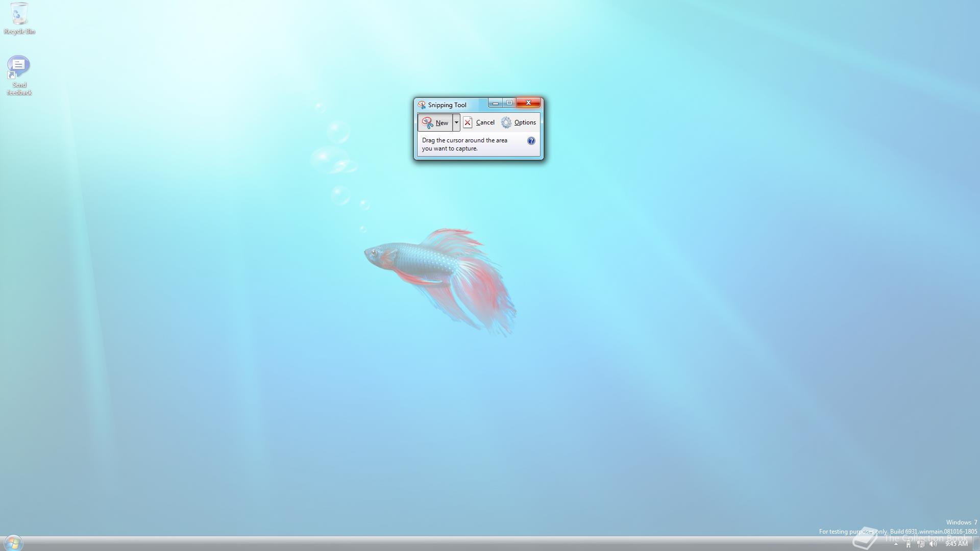Click the Show desktop bar in the taskbar corner
Viewport: 980px width, 551px height.
click(x=976, y=544)
